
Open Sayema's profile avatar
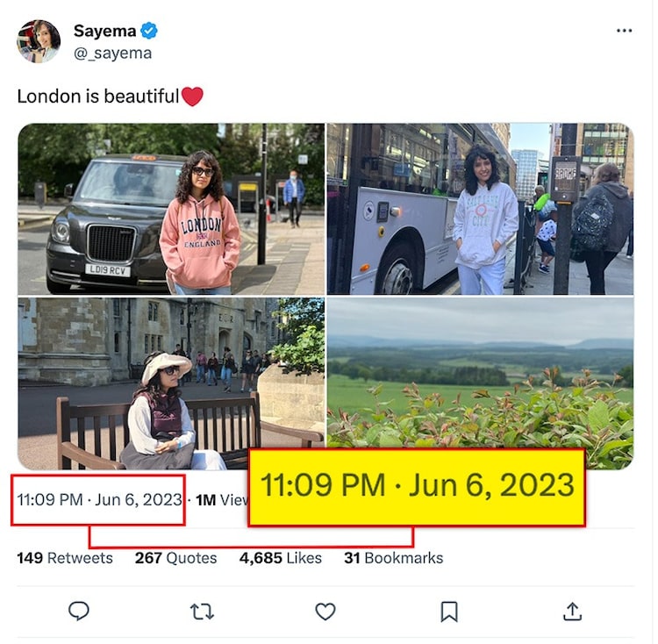click(x=39, y=41)
